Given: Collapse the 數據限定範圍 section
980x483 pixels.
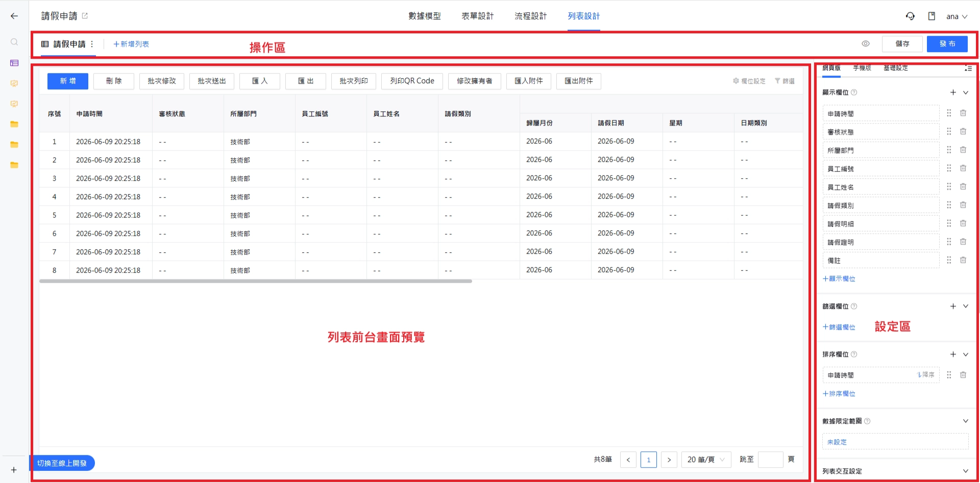Looking at the screenshot, I should click(966, 421).
